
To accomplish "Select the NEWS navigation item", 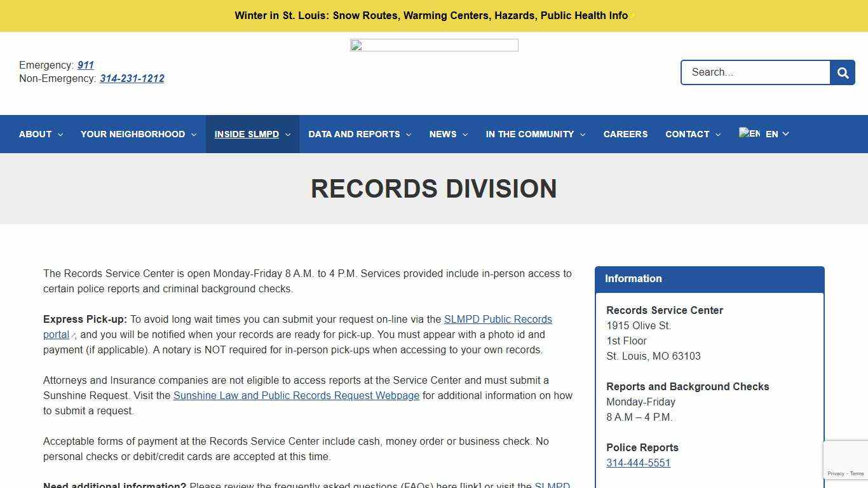I will tap(444, 134).
